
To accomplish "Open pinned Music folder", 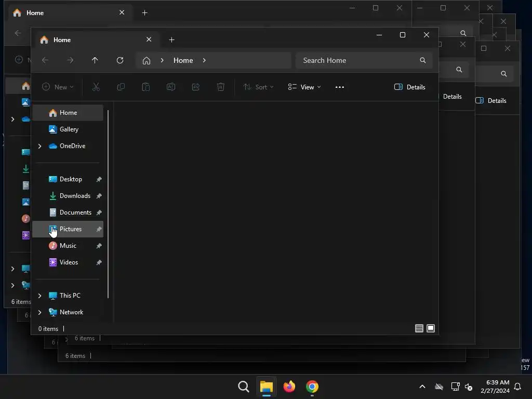I will [68, 246].
